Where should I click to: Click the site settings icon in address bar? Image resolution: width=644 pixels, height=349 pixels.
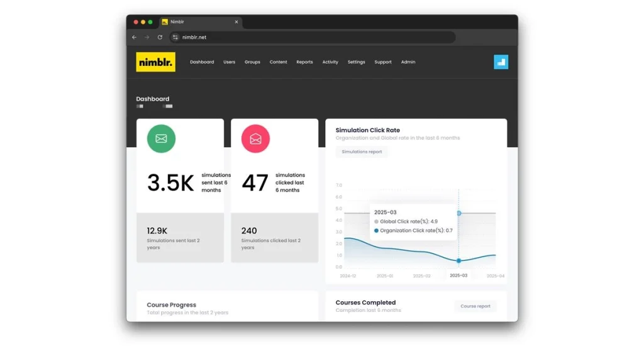click(x=175, y=37)
